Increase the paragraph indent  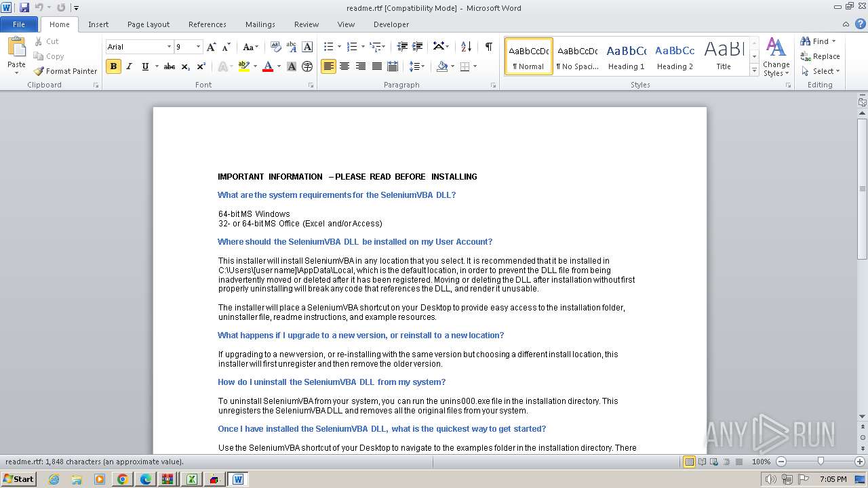418,47
